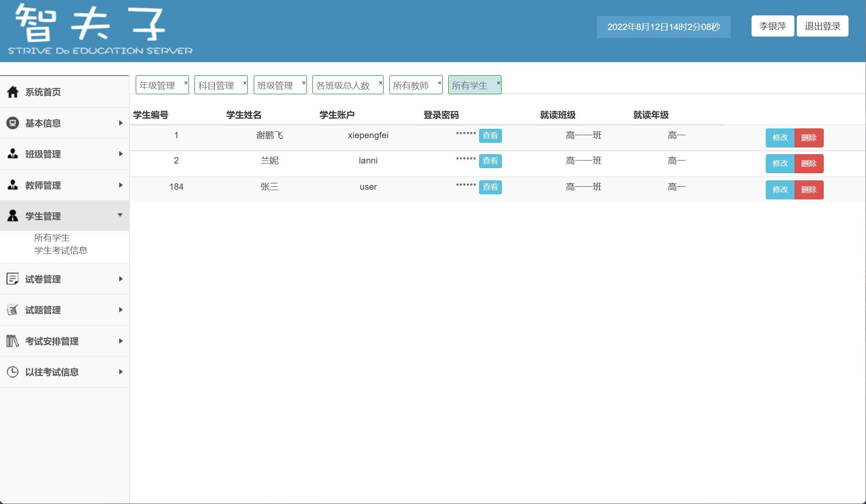Show 兰妮's hidden password
The image size is (866, 504).
491,161
